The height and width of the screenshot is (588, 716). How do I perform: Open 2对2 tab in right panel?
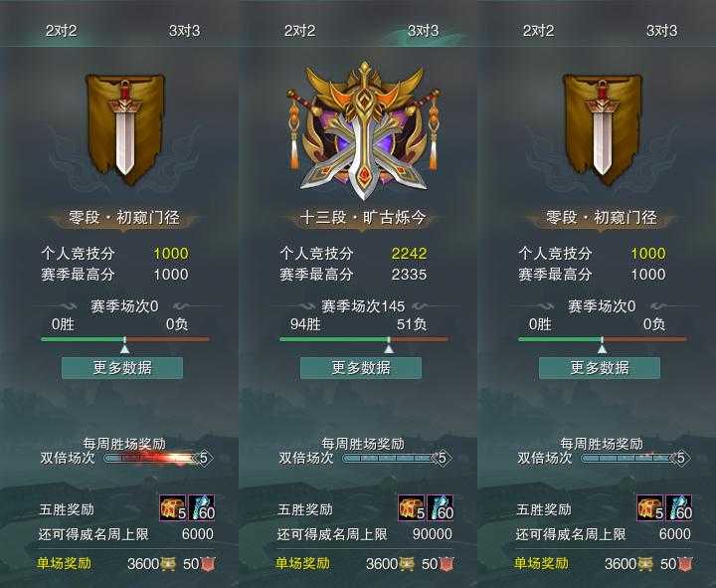point(538,31)
